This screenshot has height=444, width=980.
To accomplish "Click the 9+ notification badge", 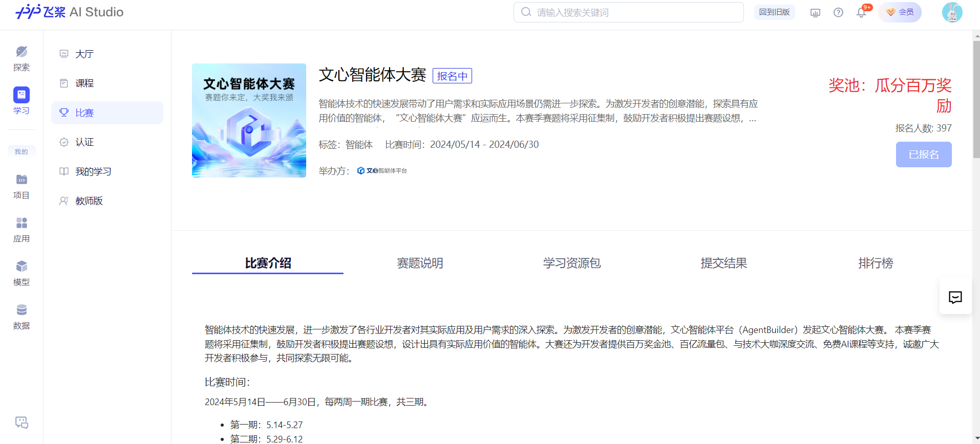I will pos(867,7).
